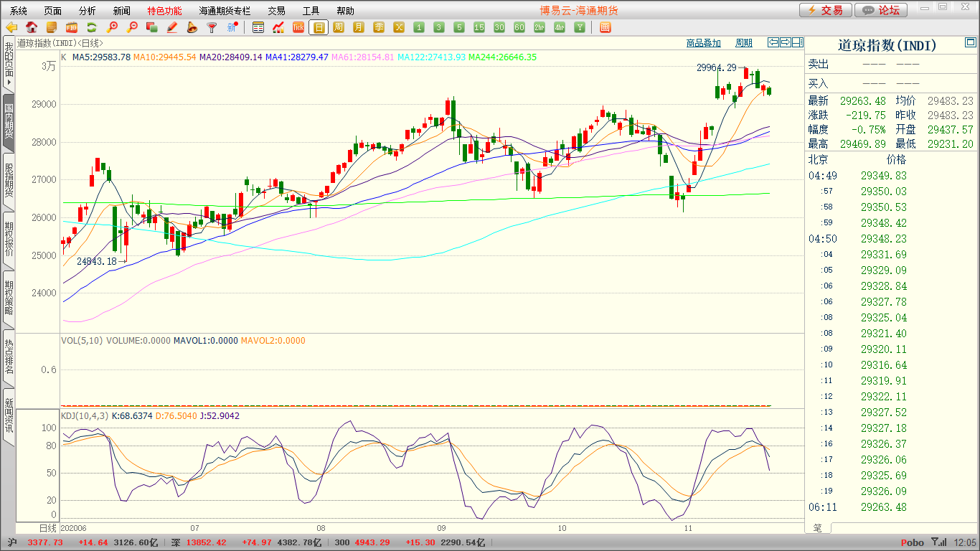Zoom in on chart with plus magnifier
This screenshot has width=980, height=551.
111,28
